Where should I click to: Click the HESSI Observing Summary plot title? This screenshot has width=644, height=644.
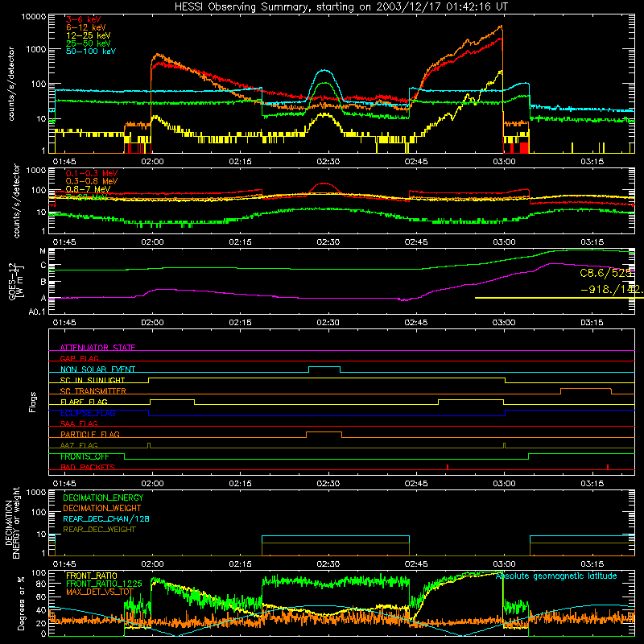pos(341,6)
